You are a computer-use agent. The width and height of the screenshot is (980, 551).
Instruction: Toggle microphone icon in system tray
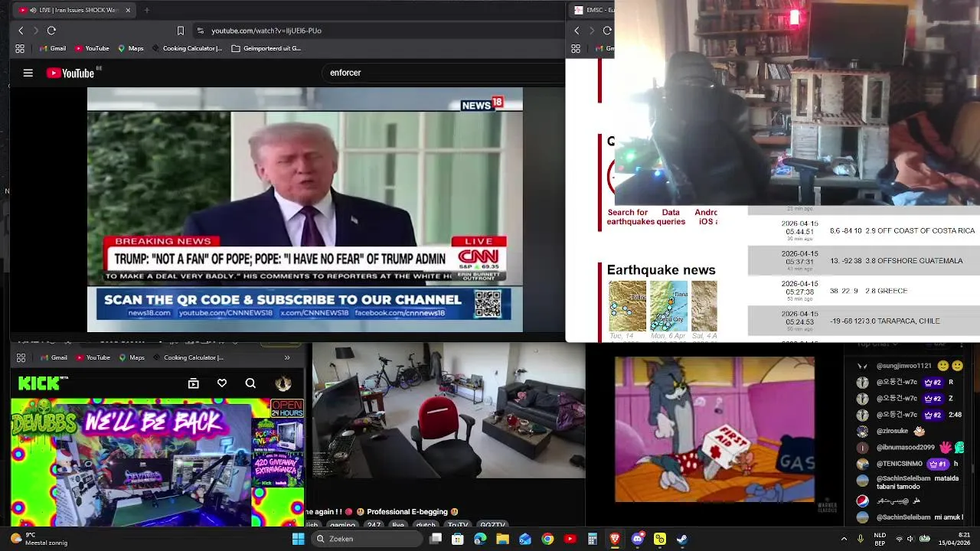pos(861,539)
